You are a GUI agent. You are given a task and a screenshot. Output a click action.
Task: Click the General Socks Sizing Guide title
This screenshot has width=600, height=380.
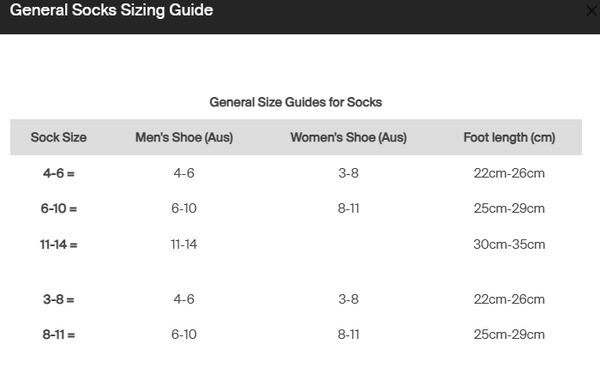[111, 10]
